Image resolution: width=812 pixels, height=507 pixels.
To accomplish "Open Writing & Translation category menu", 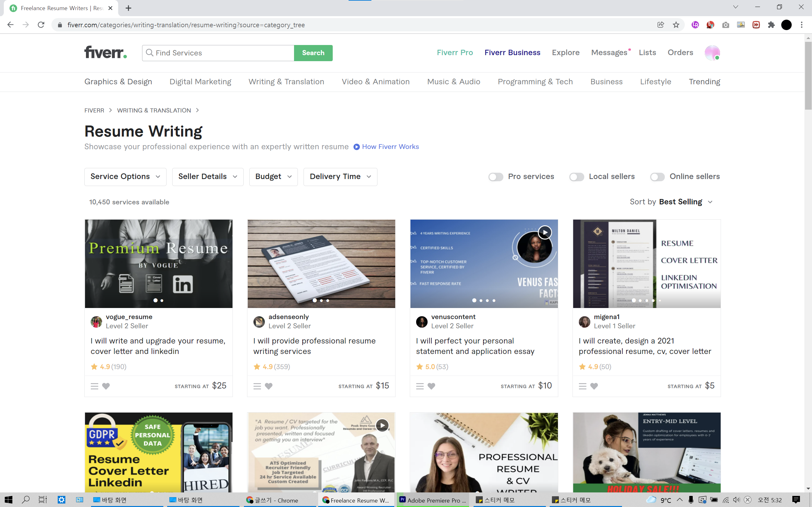I will pyautogui.click(x=286, y=82).
